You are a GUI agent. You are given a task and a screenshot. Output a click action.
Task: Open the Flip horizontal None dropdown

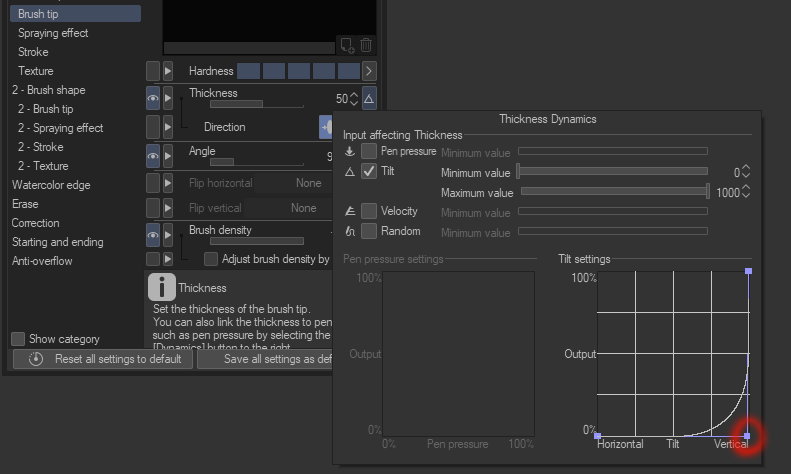[x=293, y=183]
